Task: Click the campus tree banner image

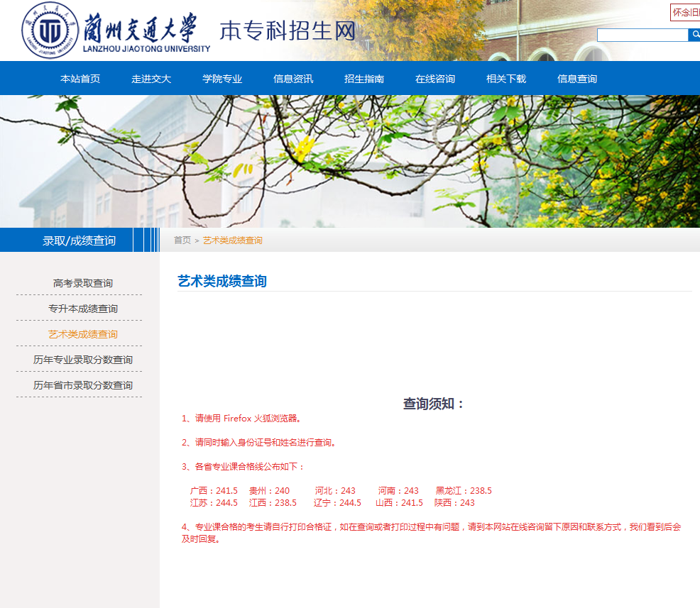Action: (x=350, y=162)
